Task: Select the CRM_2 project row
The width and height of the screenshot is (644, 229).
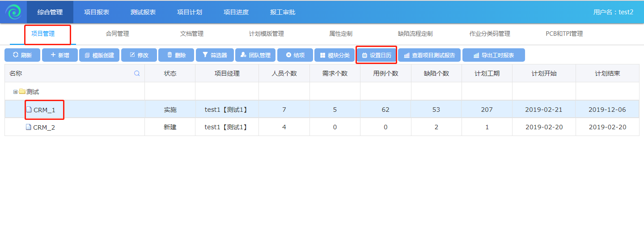Action: [x=44, y=127]
